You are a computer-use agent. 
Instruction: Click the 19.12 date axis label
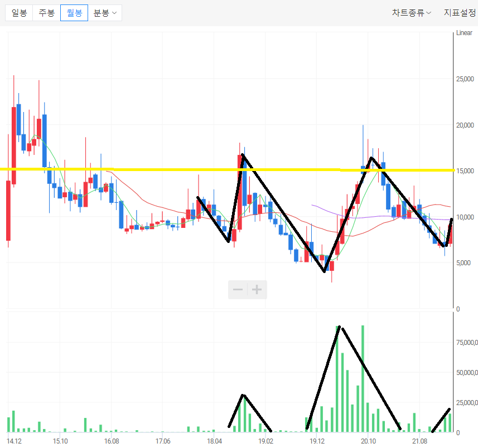point(317,441)
